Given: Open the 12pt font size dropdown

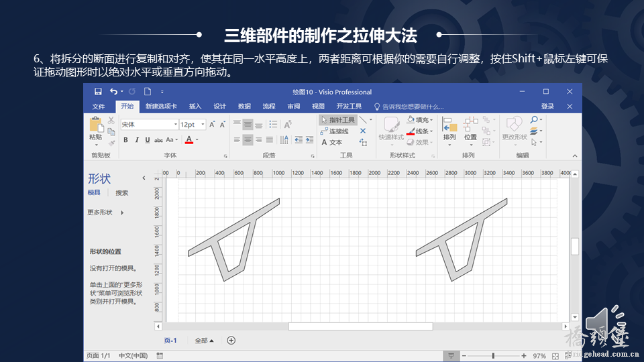Looking at the screenshot, I should pyautogui.click(x=203, y=125).
